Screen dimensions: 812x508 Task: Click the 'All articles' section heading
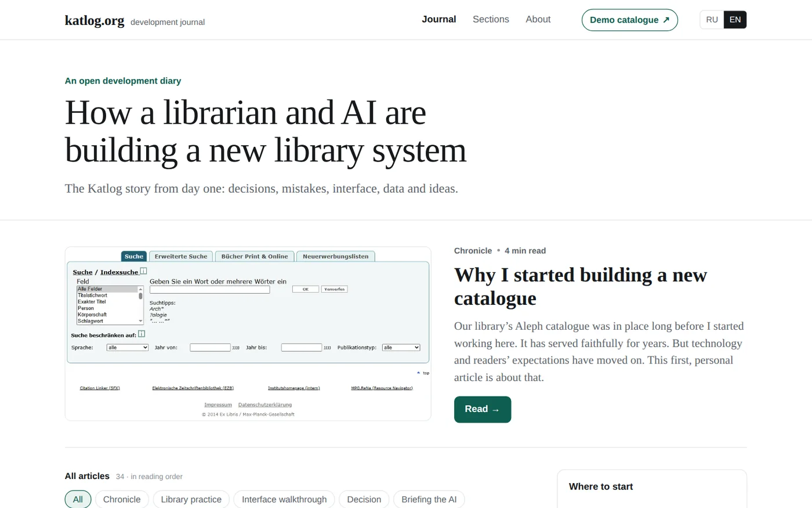(x=87, y=476)
